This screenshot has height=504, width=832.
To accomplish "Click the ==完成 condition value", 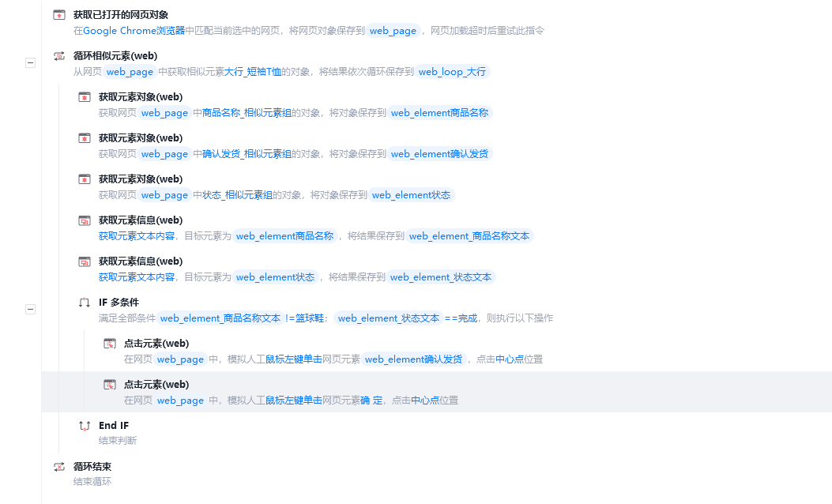I will point(461,318).
